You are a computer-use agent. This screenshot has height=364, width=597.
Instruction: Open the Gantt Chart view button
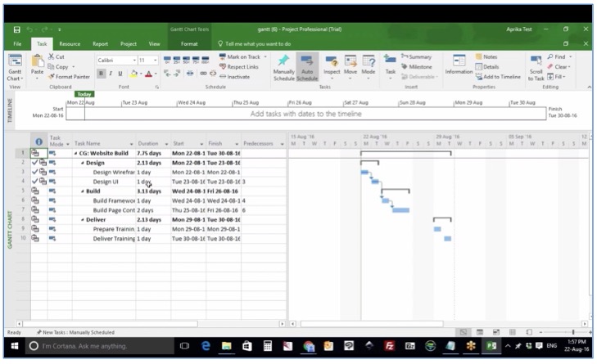coord(15,68)
